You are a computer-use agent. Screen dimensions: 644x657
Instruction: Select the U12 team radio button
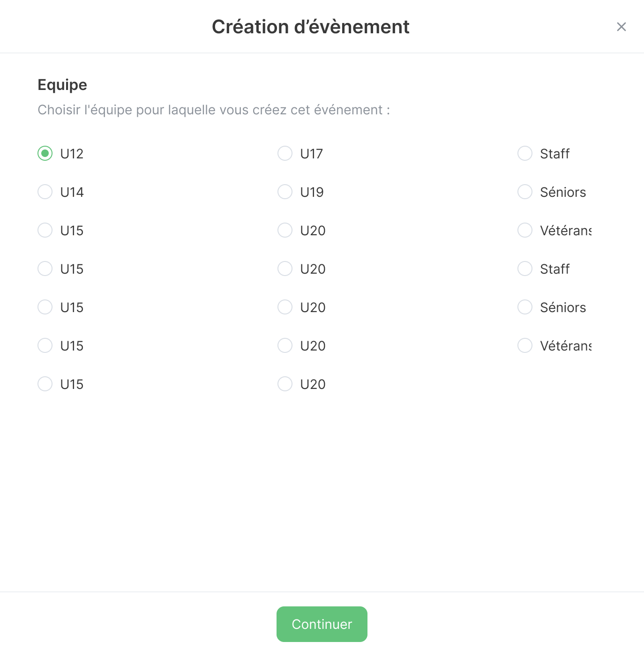coord(45,154)
